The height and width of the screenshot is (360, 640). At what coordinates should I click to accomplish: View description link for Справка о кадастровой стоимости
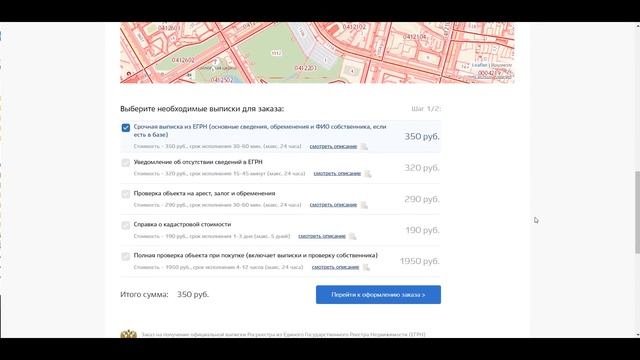322,236
